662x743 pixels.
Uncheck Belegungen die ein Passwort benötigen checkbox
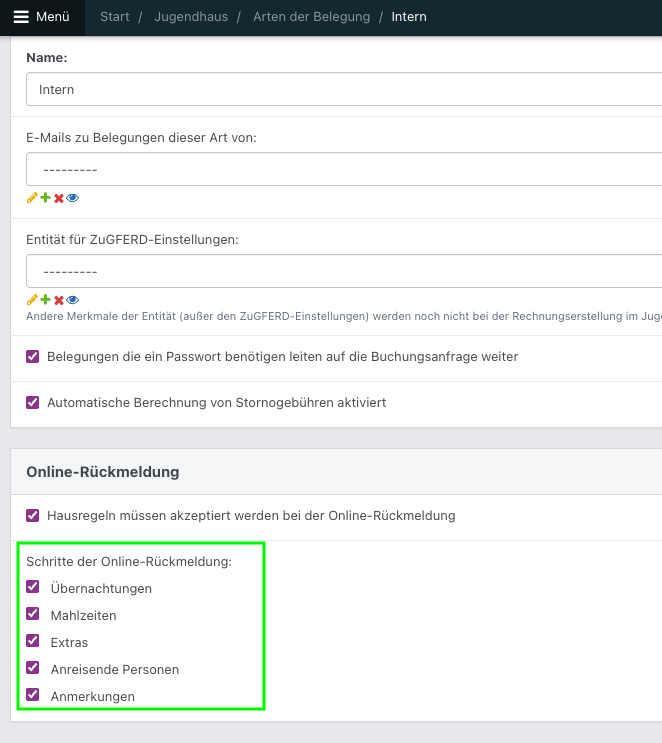[x=33, y=356]
